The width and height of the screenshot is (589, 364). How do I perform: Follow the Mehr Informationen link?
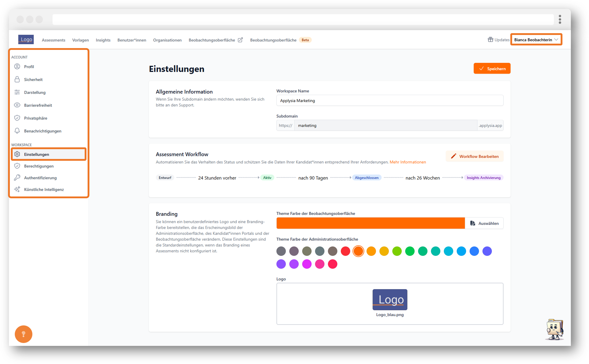coord(408,162)
